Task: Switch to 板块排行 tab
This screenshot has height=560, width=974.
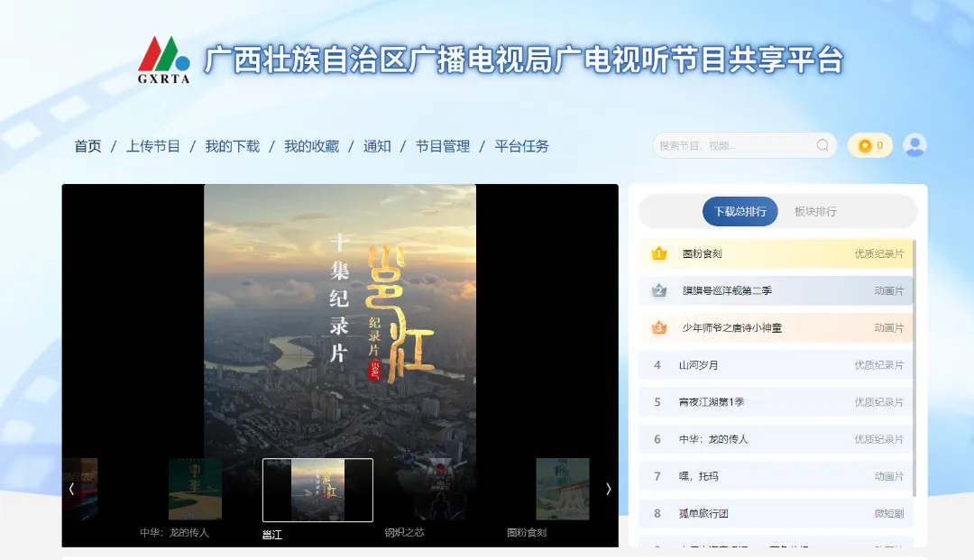Action: (x=815, y=212)
